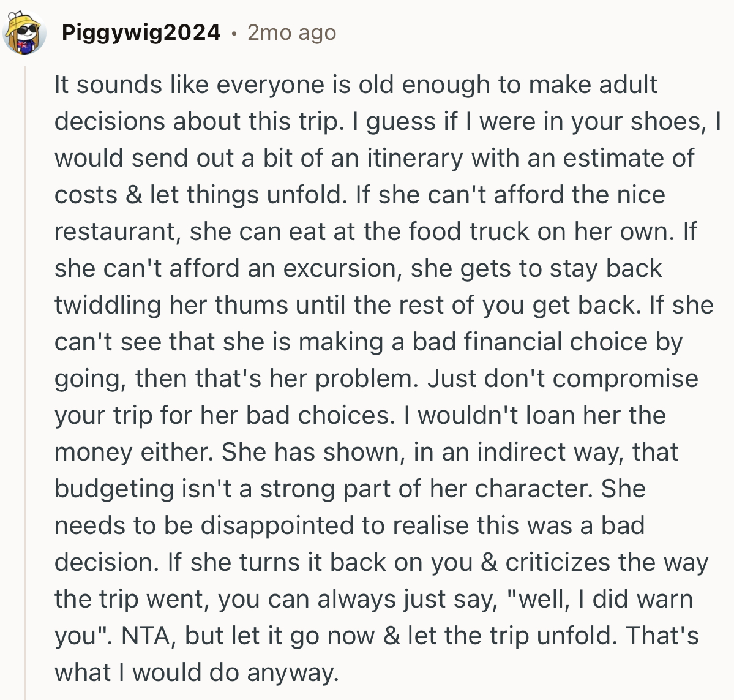Image resolution: width=734 pixels, height=700 pixels.
Task: Open Piggywig2024's avatar image
Action: [x=24, y=32]
